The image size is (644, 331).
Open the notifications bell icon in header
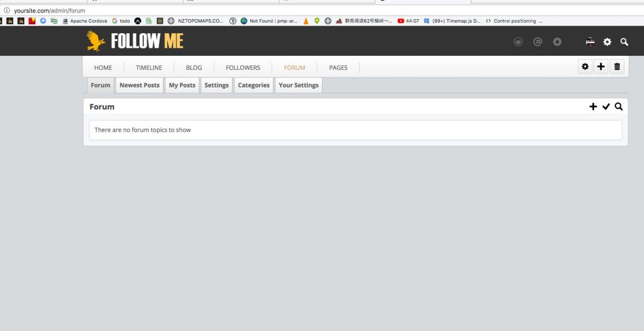click(557, 42)
